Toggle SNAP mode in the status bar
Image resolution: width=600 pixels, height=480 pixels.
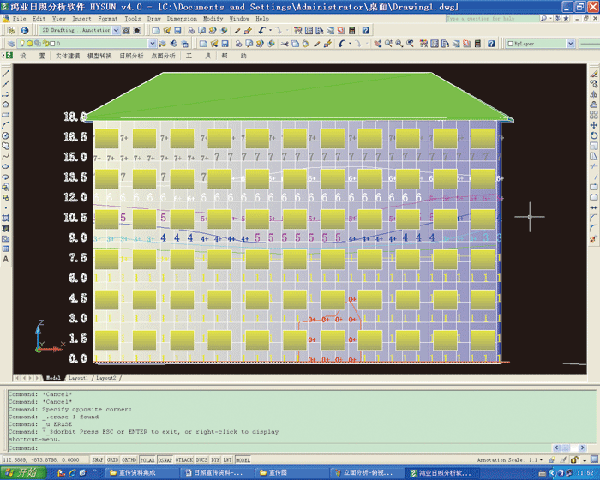pos(99,460)
